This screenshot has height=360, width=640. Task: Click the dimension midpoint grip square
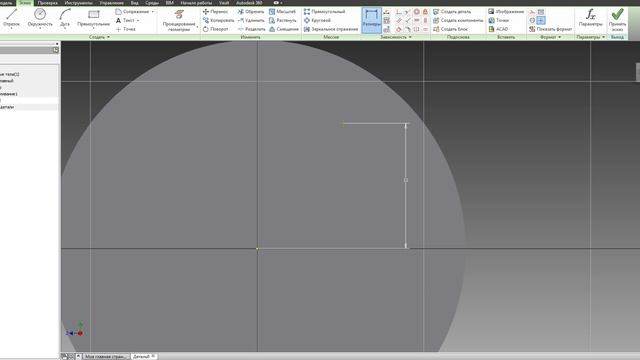click(406, 180)
